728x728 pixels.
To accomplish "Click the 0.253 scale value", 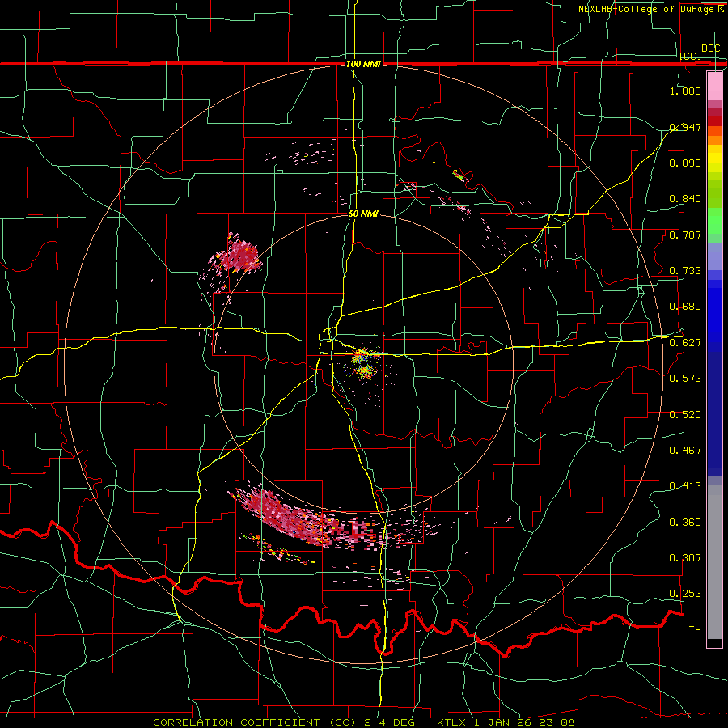I will coord(685,594).
